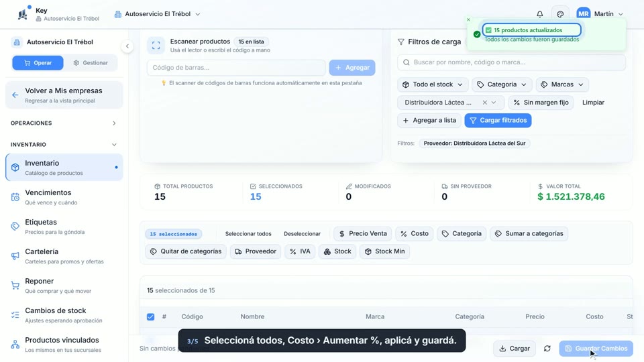Focus the search by nombre, código o marca field
Image resolution: width=644 pixels, height=362 pixels.
(x=511, y=62)
